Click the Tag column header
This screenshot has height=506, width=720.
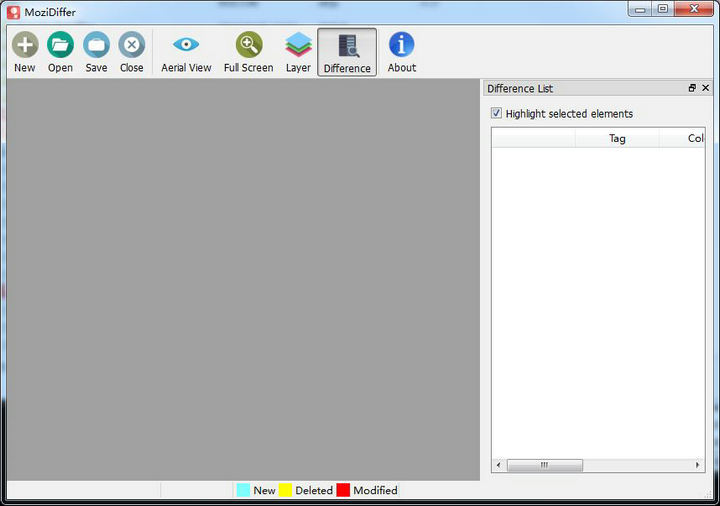[617, 139]
